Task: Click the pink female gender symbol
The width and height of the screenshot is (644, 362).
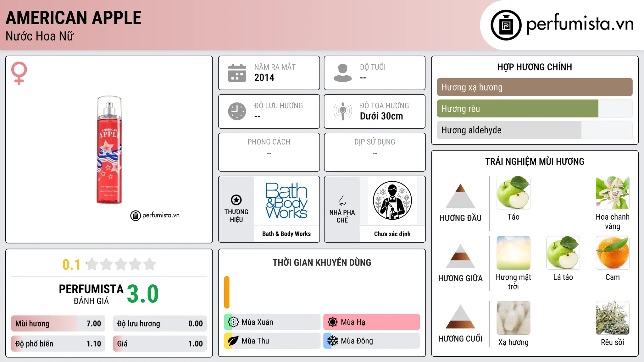Action: (x=19, y=73)
